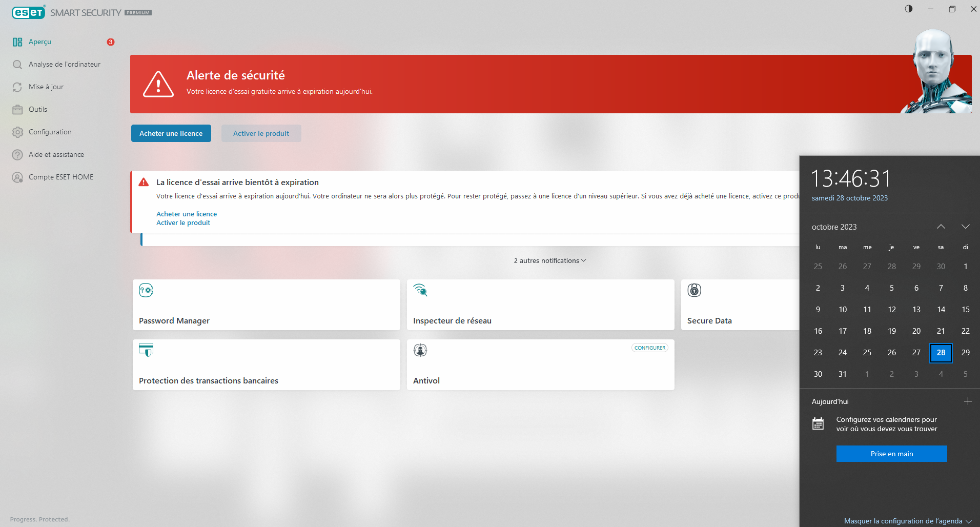Screen dimensions: 980x527
Task: Open the Protection des transactions bancaires tile
Action: click(x=267, y=365)
